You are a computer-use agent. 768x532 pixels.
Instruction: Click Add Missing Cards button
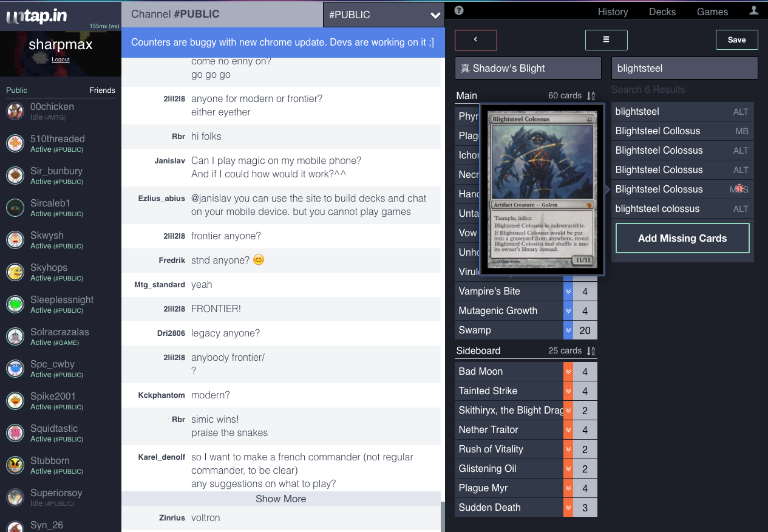(x=682, y=238)
